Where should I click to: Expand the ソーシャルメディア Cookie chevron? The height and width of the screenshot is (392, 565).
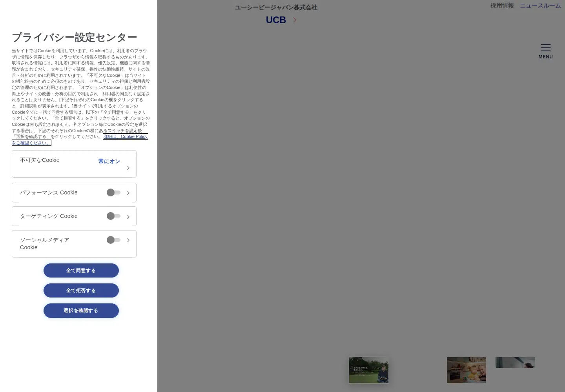pyautogui.click(x=128, y=240)
